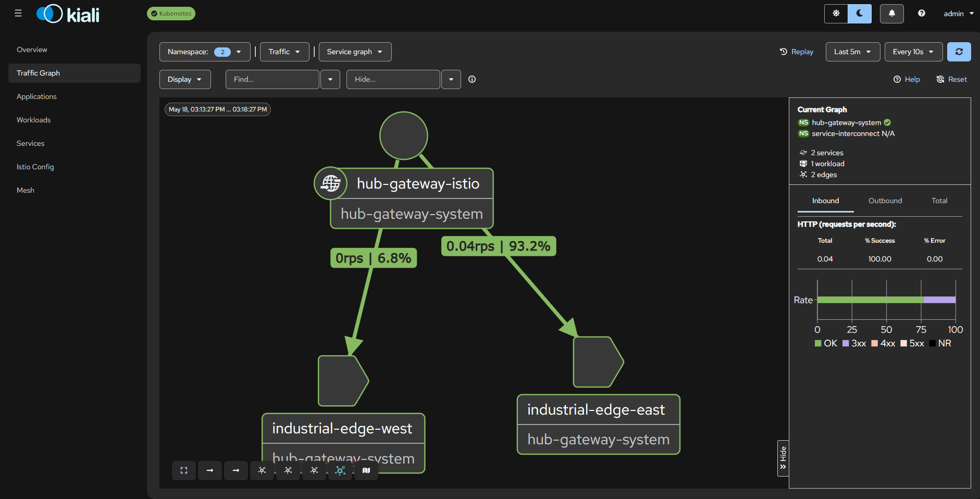
Task: Click the 5xx legend swatch
Action: 904,343
